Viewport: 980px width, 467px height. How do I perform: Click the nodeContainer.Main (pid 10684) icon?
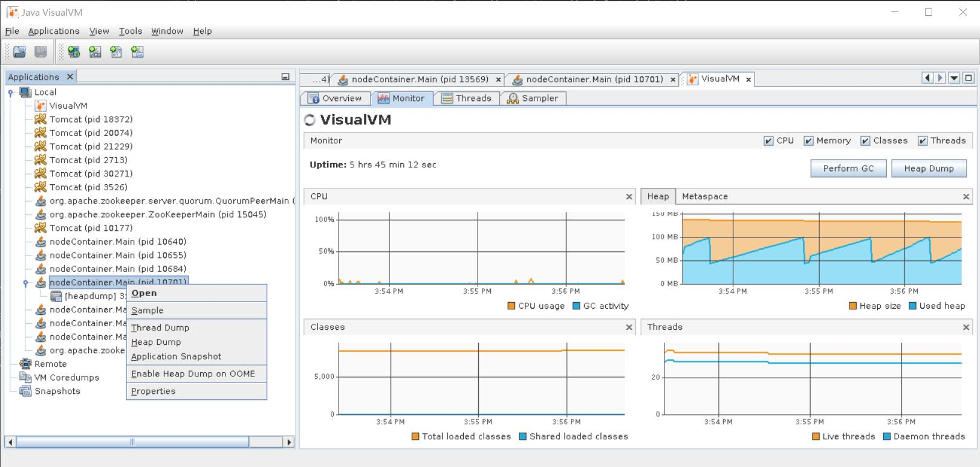pyautogui.click(x=41, y=269)
